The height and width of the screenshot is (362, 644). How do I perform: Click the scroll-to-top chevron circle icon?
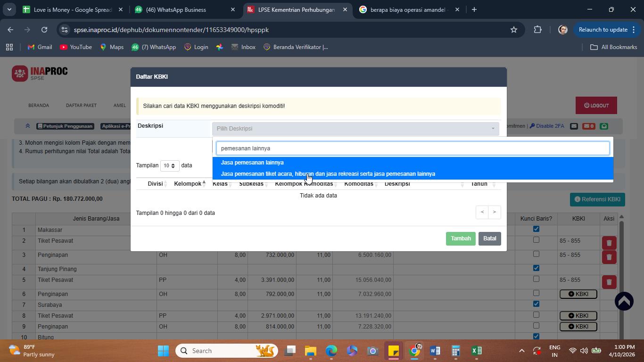point(624,301)
